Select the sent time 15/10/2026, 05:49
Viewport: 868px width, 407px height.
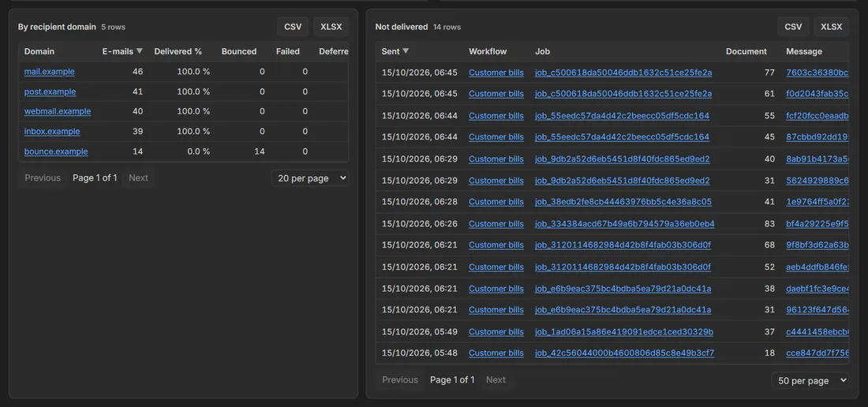click(420, 332)
